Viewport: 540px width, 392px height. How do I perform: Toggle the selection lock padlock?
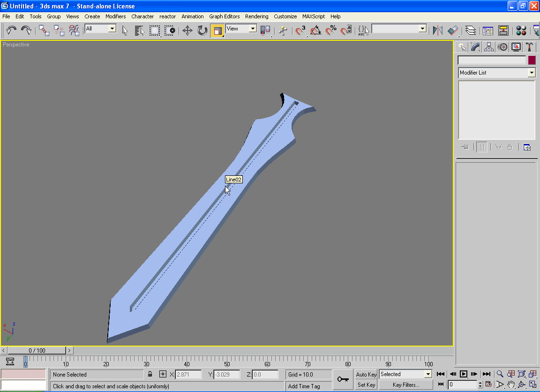[150, 374]
